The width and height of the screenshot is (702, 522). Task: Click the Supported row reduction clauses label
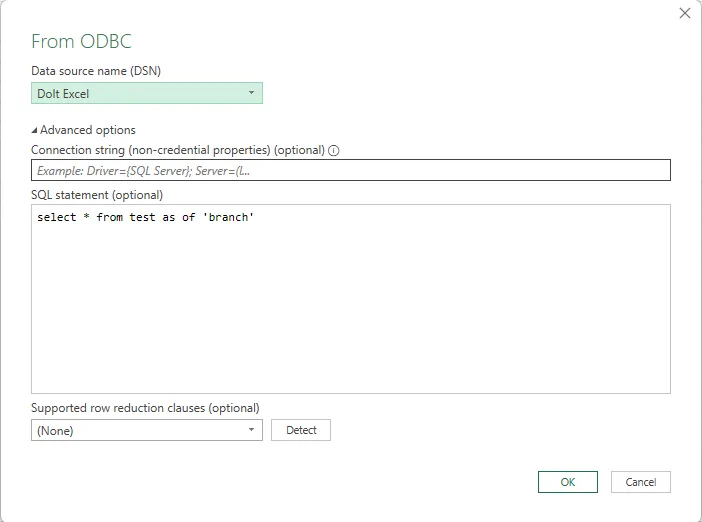[x=145, y=408]
